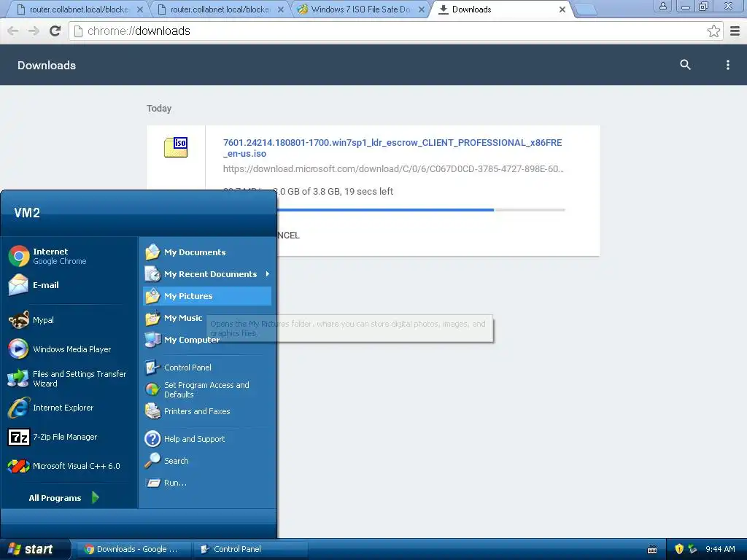Screen dimensions: 747x560
Task: Open Chrome's hamburger menu
Action: [x=735, y=31]
